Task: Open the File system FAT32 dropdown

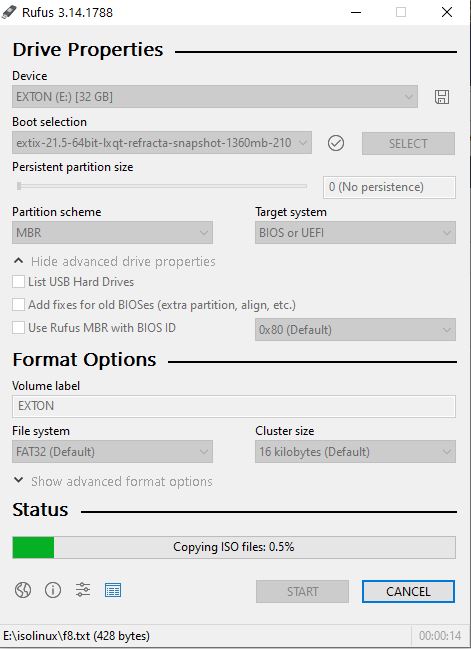Action: (112, 452)
